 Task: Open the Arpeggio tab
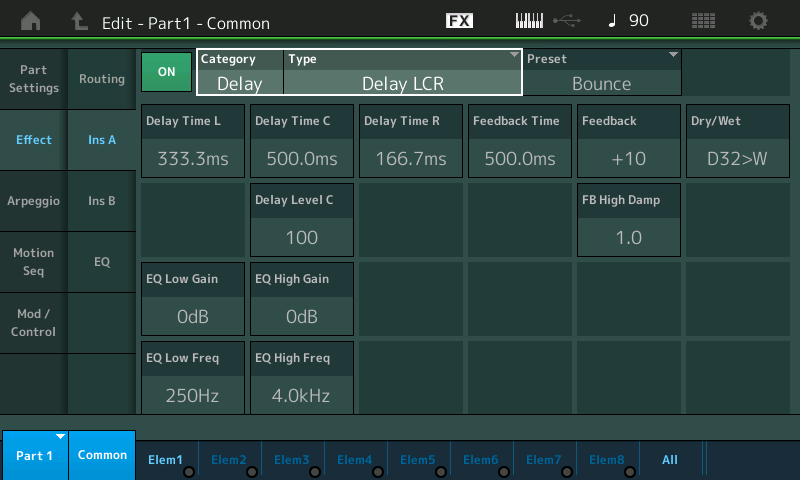tap(34, 201)
